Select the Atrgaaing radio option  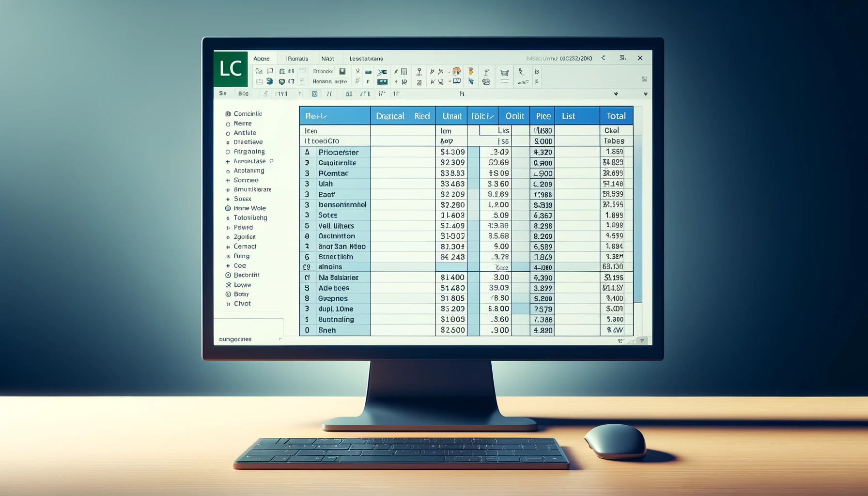(228, 152)
